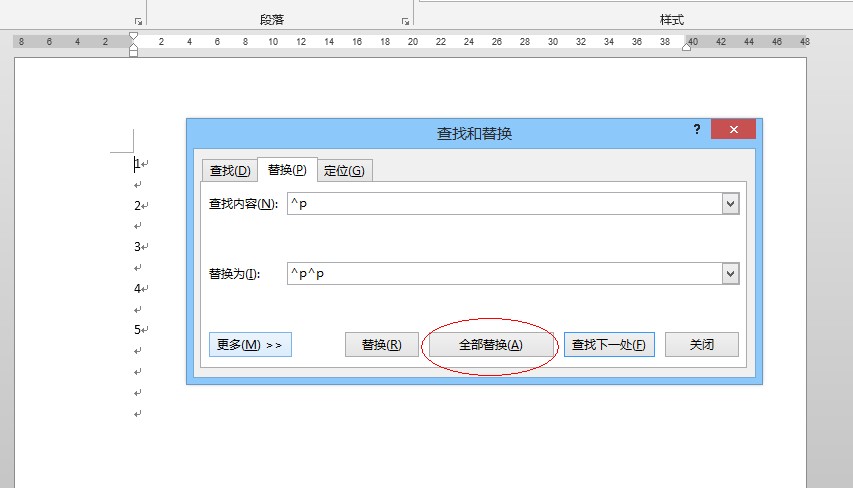
Task: Select the 替换(P) tab
Action: [x=287, y=170]
